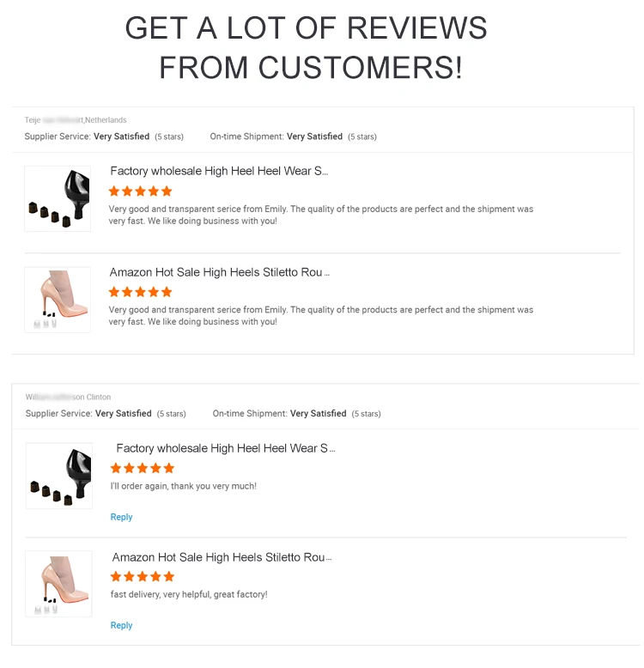Click the pink stiletto thumbnail in first review block
This screenshot has height=668, width=644.
(x=58, y=300)
